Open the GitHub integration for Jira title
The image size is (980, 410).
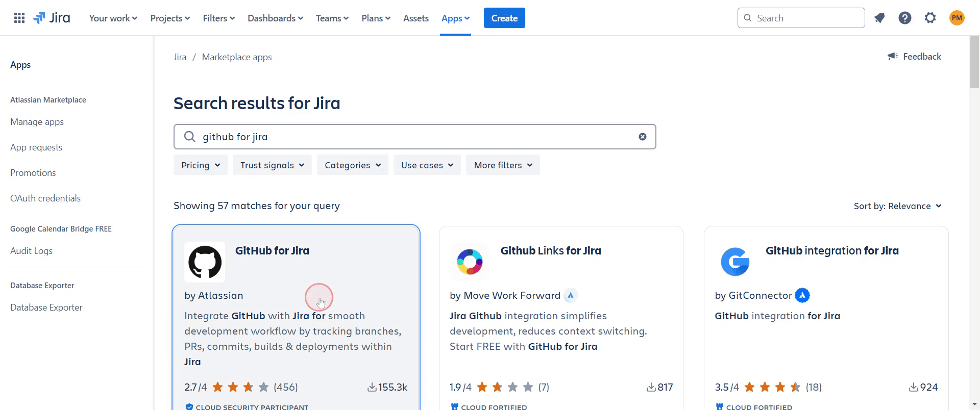pyautogui.click(x=832, y=250)
